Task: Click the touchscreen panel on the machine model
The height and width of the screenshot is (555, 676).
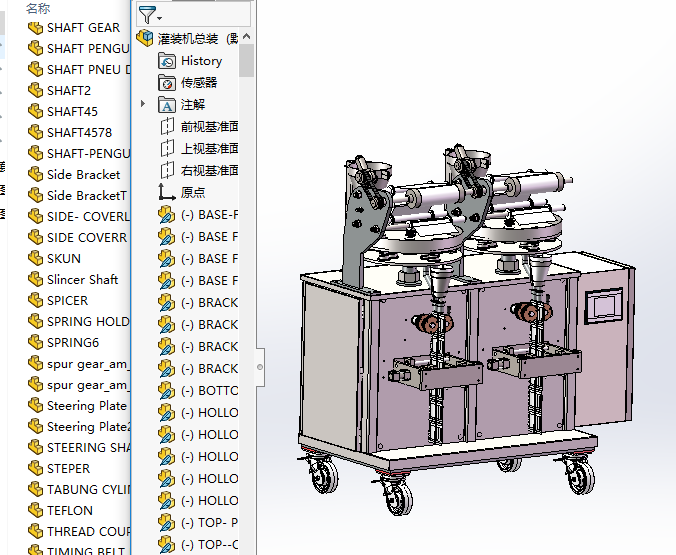Action: (604, 306)
